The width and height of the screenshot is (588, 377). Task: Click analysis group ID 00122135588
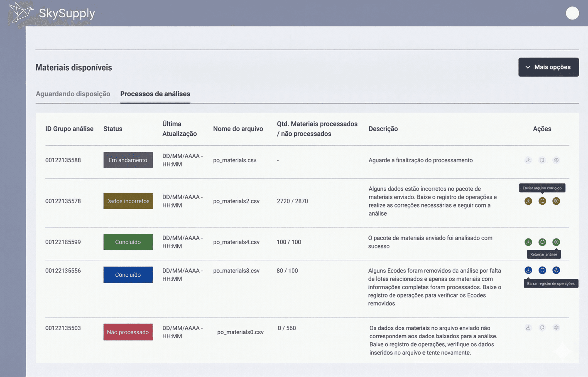tap(63, 160)
